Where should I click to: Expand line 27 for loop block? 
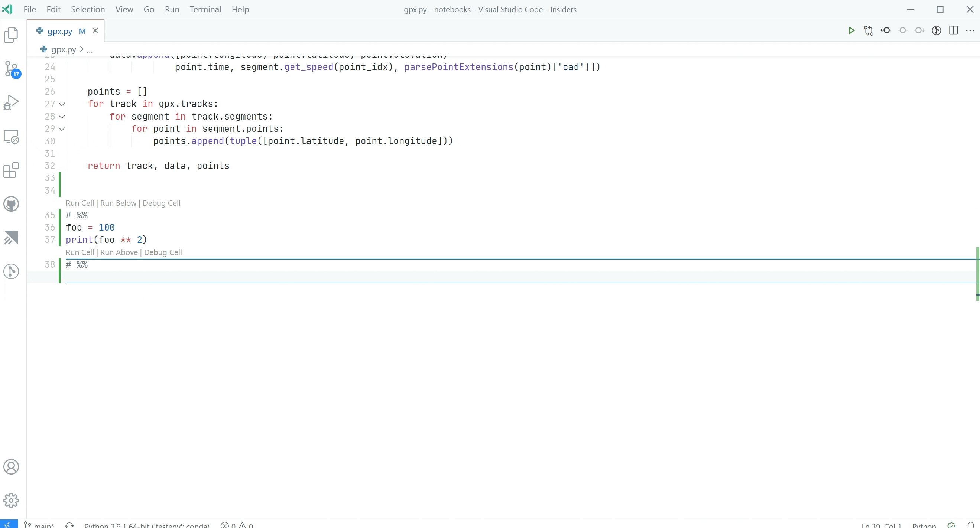tap(61, 103)
